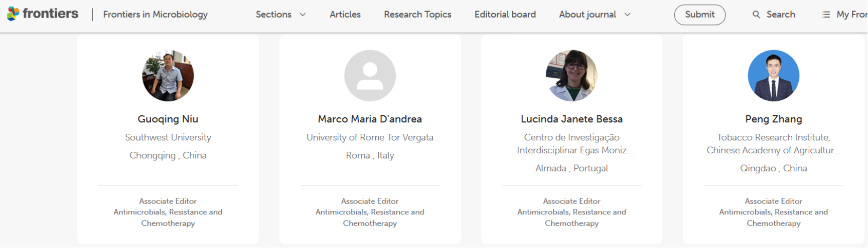This screenshot has width=868, height=248.
Task: Click the search magnifier icon
Action: click(756, 15)
